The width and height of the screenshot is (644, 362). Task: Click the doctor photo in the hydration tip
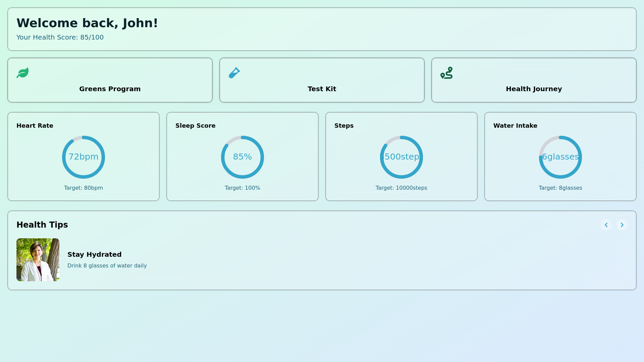38,259
